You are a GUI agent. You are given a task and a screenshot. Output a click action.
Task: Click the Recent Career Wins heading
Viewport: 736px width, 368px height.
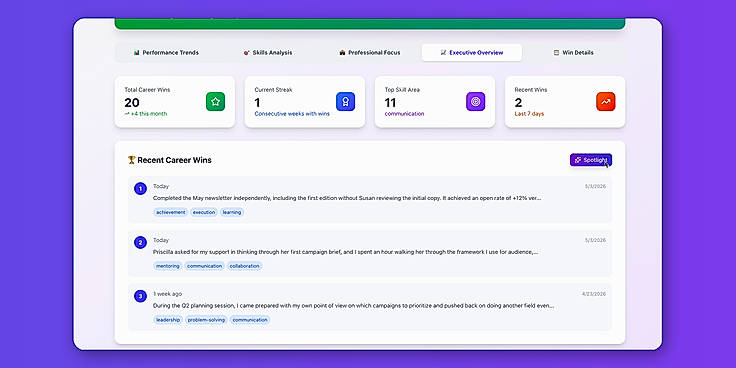click(x=174, y=160)
